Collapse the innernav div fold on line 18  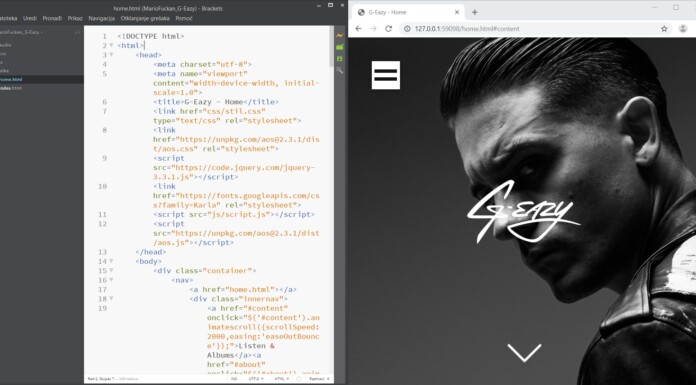pyautogui.click(x=111, y=299)
